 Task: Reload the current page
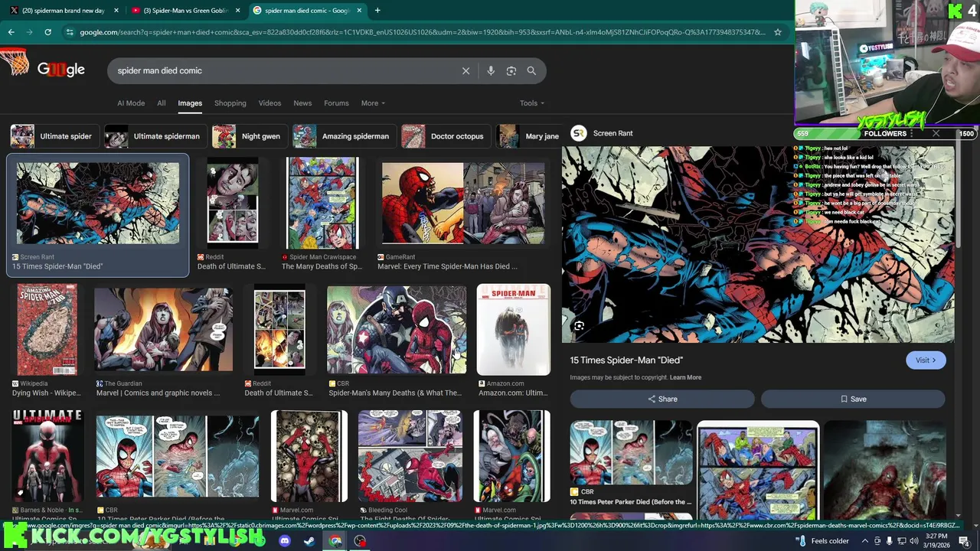(x=47, y=32)
